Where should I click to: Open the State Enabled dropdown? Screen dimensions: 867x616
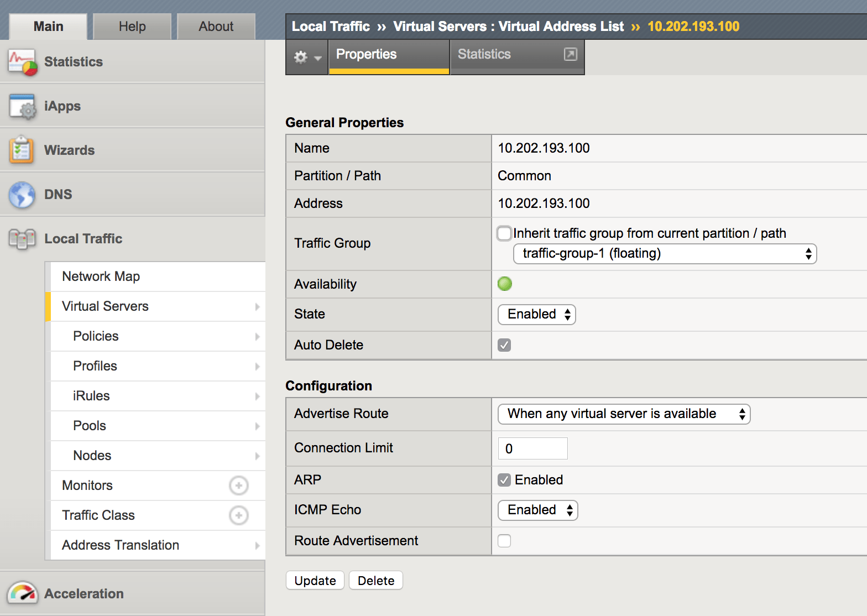[537, 314]
